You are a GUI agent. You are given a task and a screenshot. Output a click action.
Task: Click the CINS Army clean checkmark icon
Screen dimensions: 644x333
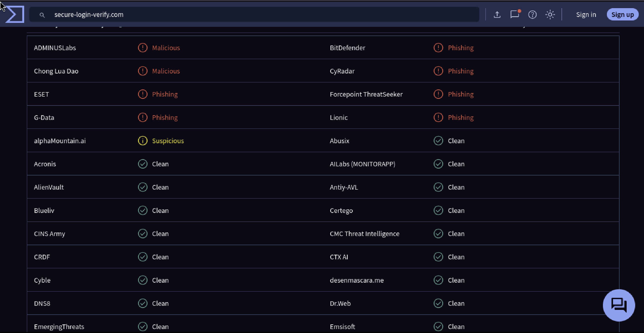coord(143,234)
